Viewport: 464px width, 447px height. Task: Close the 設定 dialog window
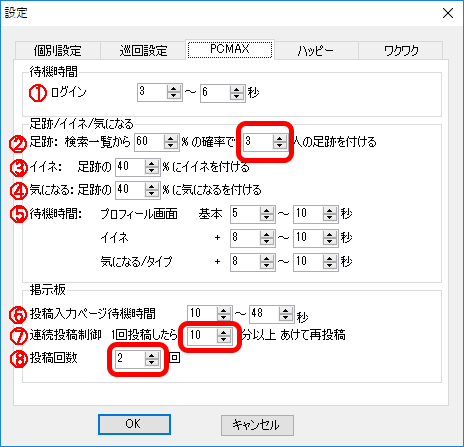point(448,13)
